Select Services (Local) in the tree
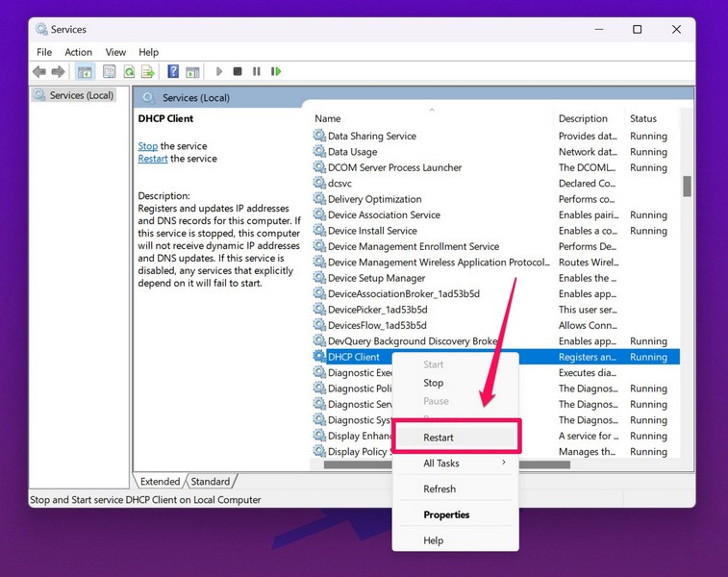This screenshot has width=728, height=577. [x=81, y=95]
